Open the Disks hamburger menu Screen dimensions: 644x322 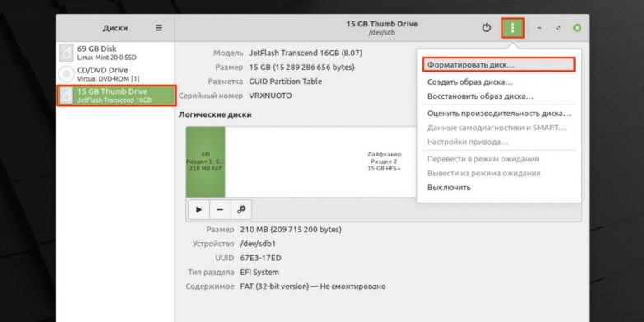click(x=159, y=28)
